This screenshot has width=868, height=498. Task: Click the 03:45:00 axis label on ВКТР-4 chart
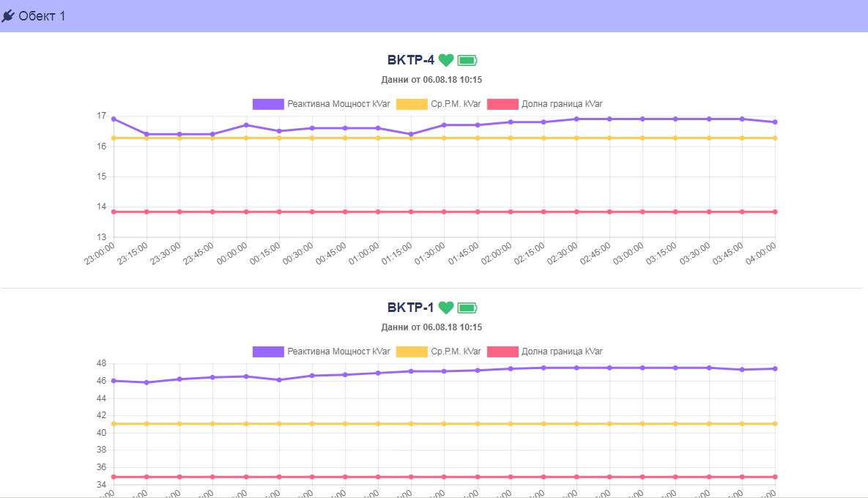(x=728, y=254)
